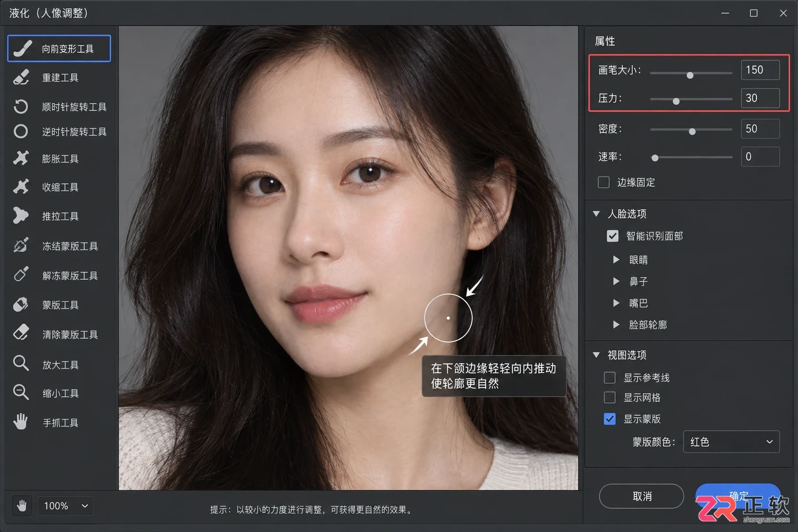Adjust the 画笔大小 slider handle

coord(690,75)
